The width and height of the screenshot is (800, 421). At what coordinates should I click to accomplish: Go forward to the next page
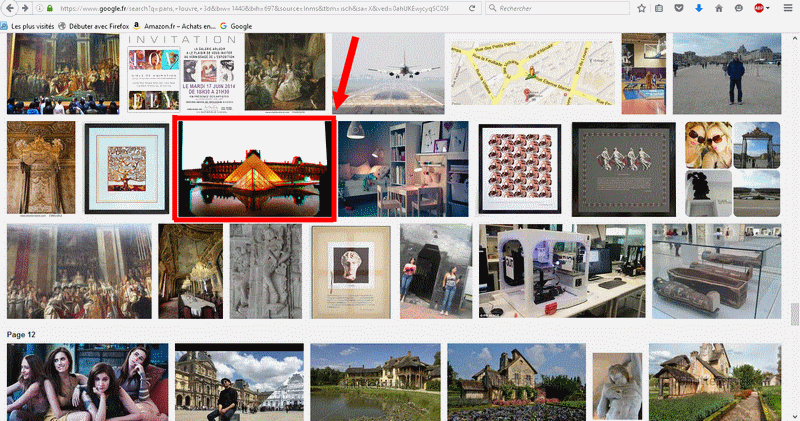pyautogui.click(x=24, y=8)
